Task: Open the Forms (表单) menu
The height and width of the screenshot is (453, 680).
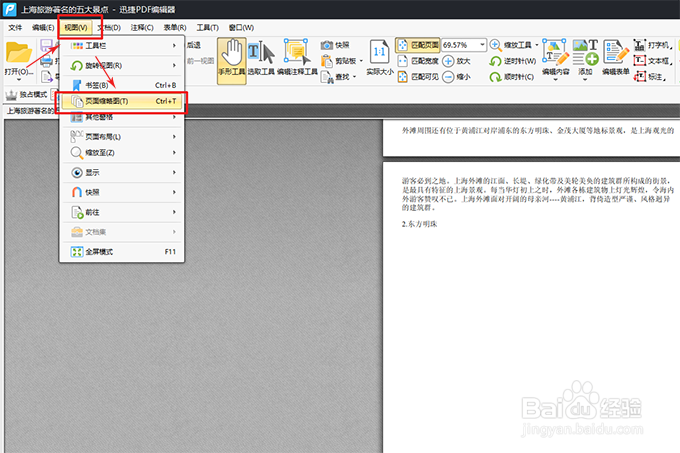Action: point(175,27)
